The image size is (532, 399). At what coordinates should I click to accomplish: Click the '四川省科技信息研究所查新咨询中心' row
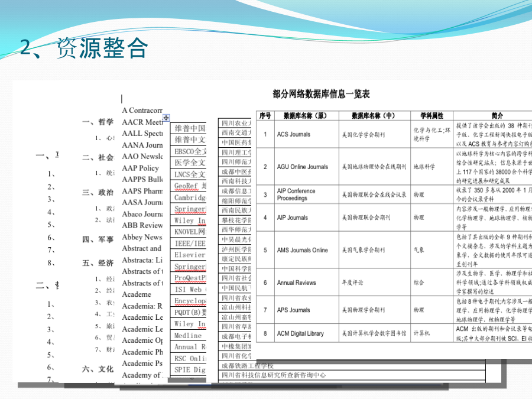coord(352,375)
